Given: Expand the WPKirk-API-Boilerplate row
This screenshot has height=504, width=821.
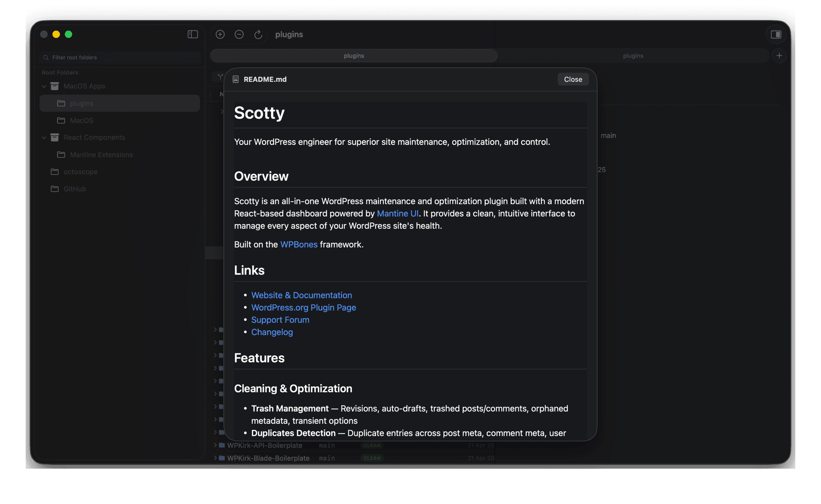Looking at the screenshot, I should coord(215,445).
